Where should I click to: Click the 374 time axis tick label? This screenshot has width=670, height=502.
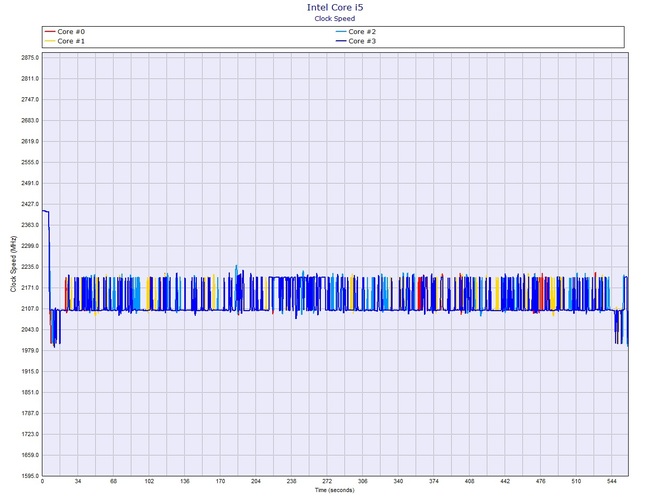434,481
